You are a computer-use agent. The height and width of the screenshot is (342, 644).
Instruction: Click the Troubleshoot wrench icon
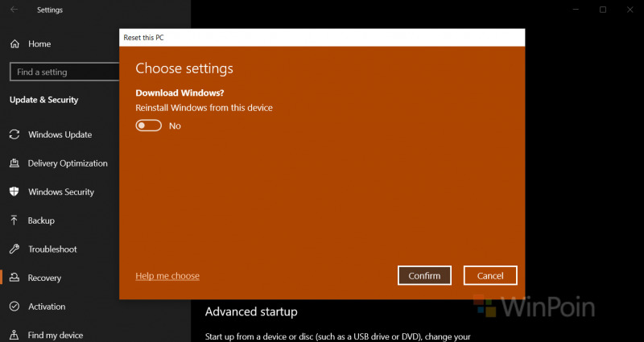pos(14,249)
